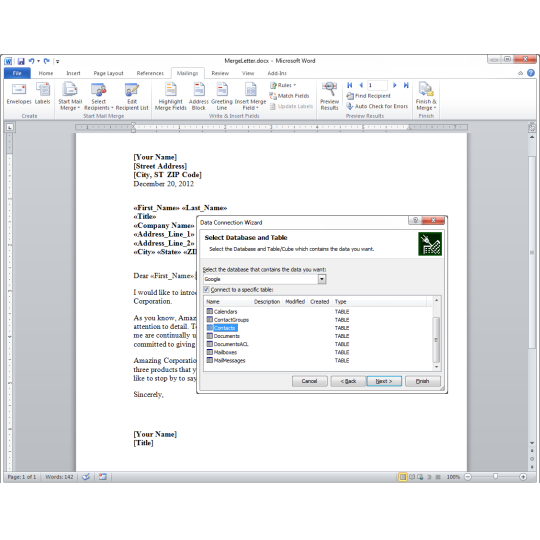540x540 pixels.
Task: Click the Save icon in Quick Access Toolbar
Action: pyautogui.click(x=21, y=61)
